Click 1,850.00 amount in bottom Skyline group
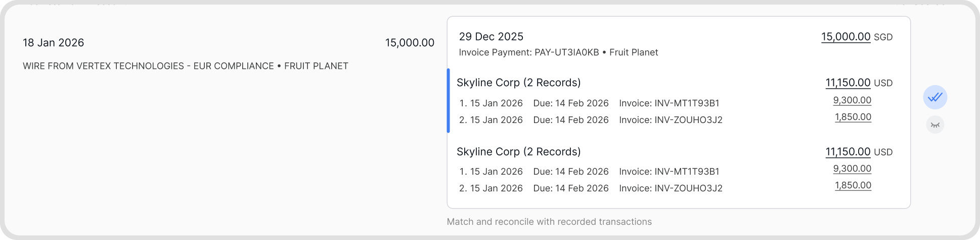The width and height of the screenshot is (980, 240). (853, 185)
